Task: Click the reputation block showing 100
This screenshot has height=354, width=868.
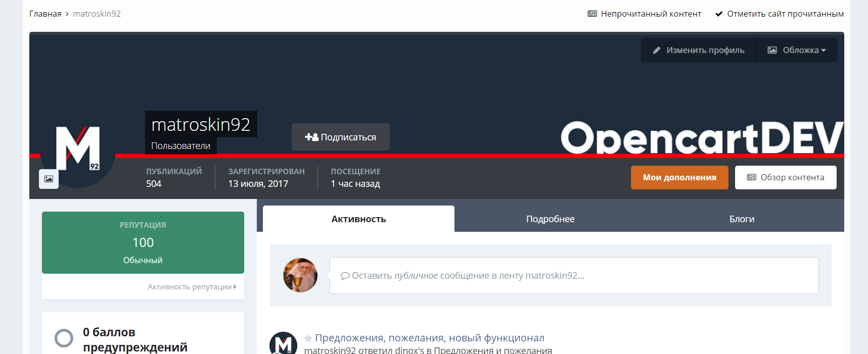Action: [x=143, y=242]
